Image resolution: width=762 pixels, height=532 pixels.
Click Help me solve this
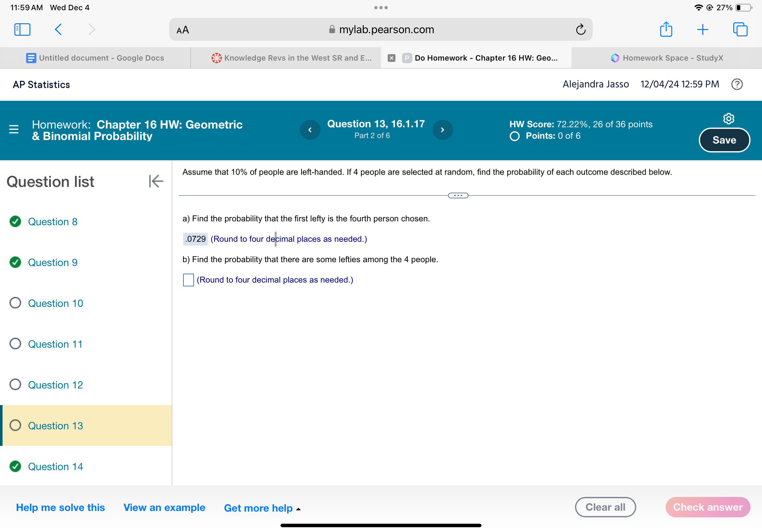point(60,507)
